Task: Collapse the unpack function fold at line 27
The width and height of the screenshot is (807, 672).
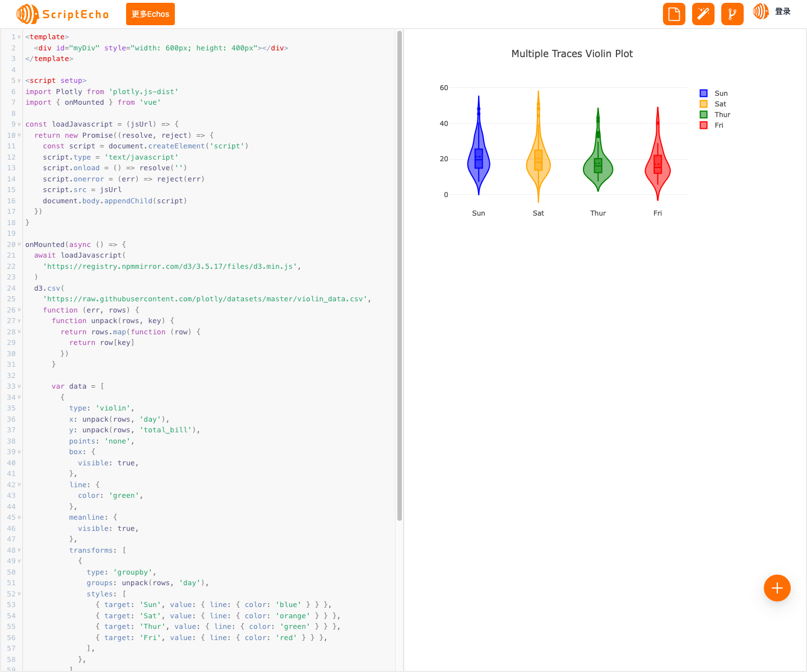Action: (x=19, y=321)
